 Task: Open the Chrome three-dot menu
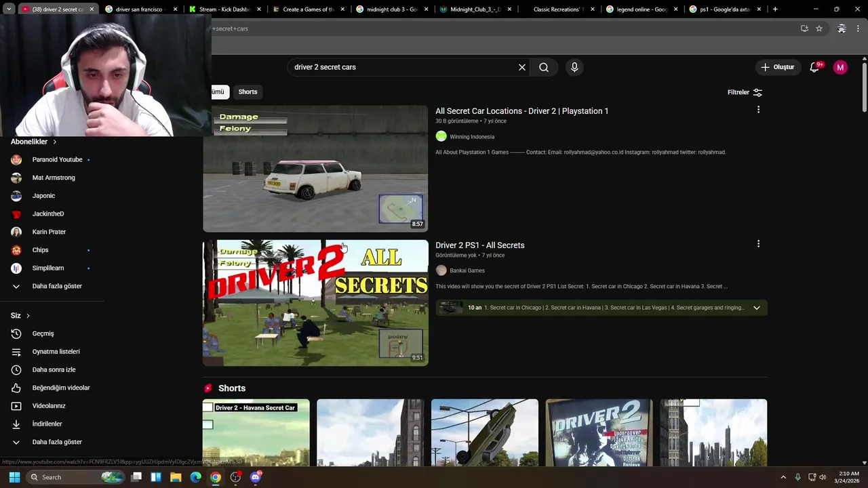[859, 28]
